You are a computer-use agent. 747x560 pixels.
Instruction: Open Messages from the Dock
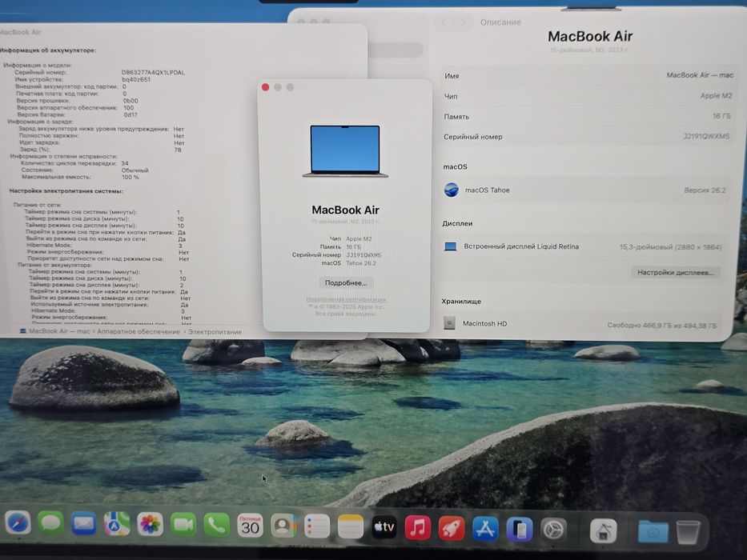point(51,523)
